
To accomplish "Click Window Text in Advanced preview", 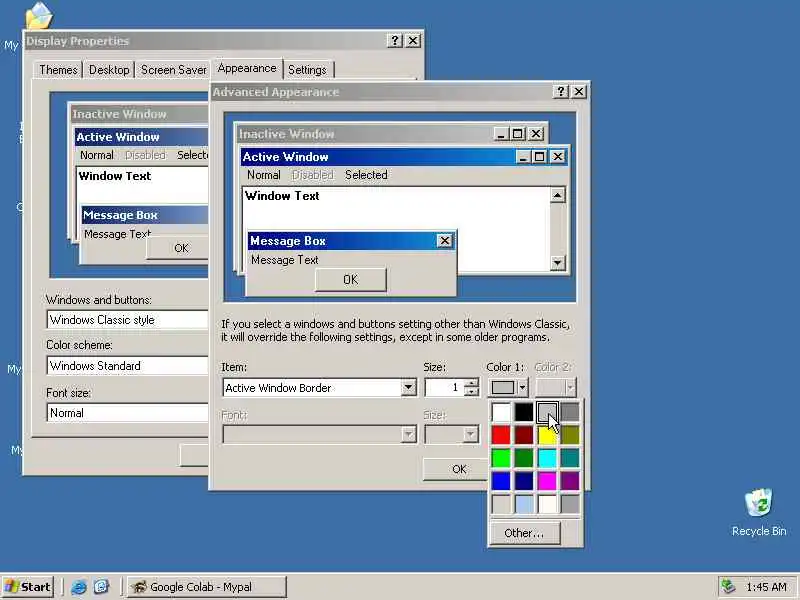I will [x=282, y=196].
